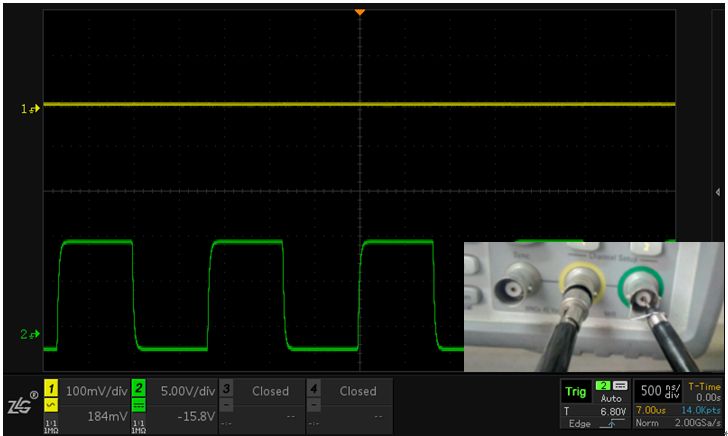
Task: Click the trigger Auto mode label
Action: click(x=610, y=397)
